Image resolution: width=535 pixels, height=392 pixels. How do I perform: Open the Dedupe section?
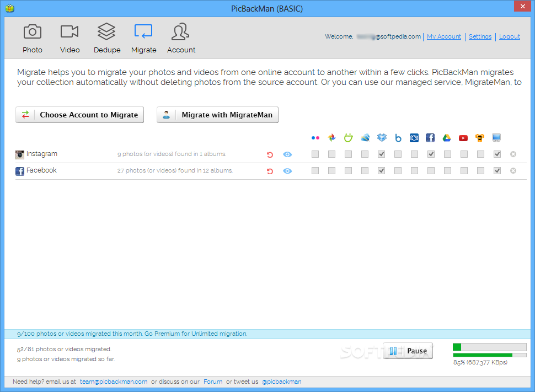107,38
